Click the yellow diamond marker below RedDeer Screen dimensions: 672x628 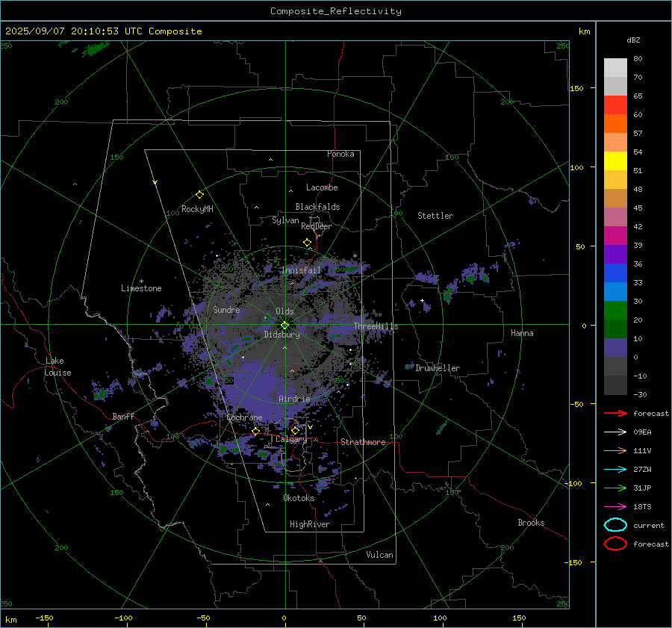(307, 243)
